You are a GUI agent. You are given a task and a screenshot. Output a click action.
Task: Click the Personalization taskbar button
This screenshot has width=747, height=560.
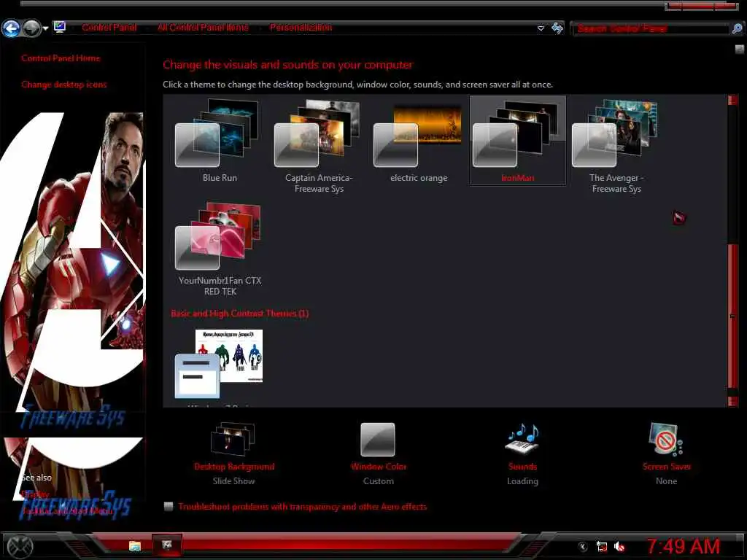(x=167, y=545)
